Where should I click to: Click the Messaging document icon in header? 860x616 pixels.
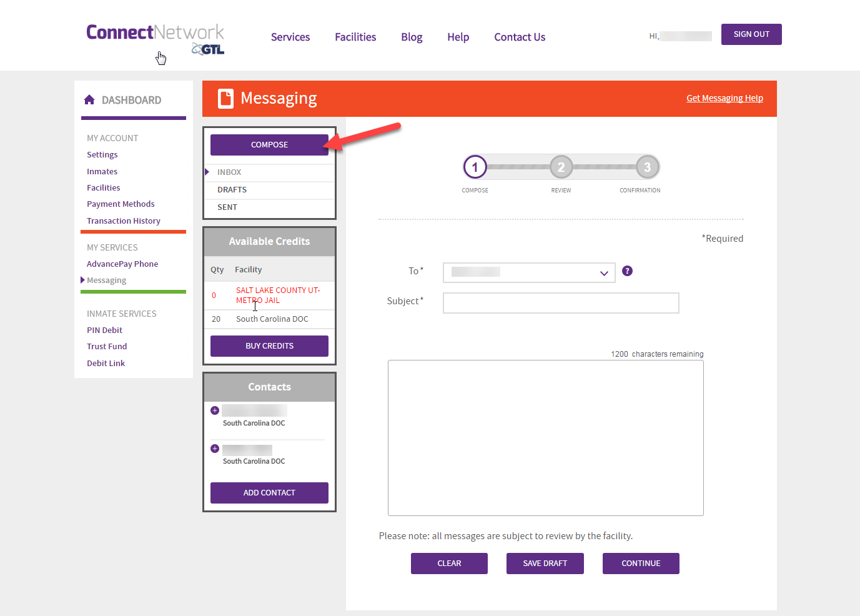pos(225,99)
